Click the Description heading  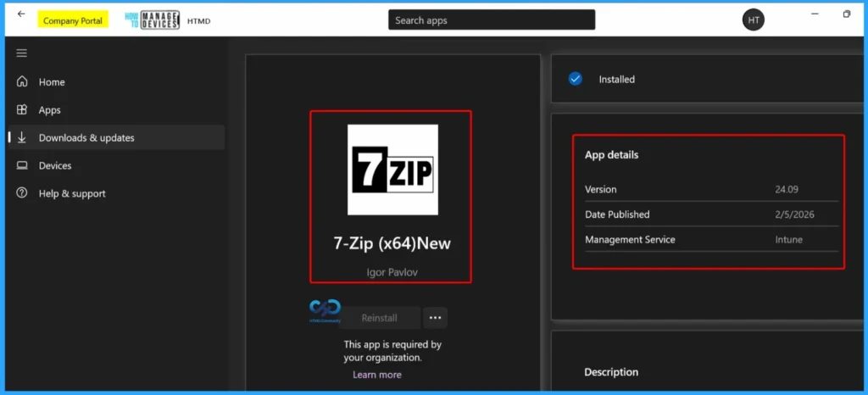pos(611,372)
